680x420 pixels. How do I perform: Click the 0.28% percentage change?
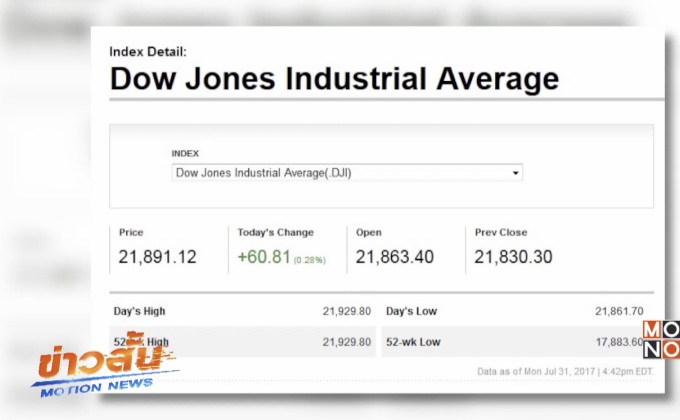coord(309,260)
